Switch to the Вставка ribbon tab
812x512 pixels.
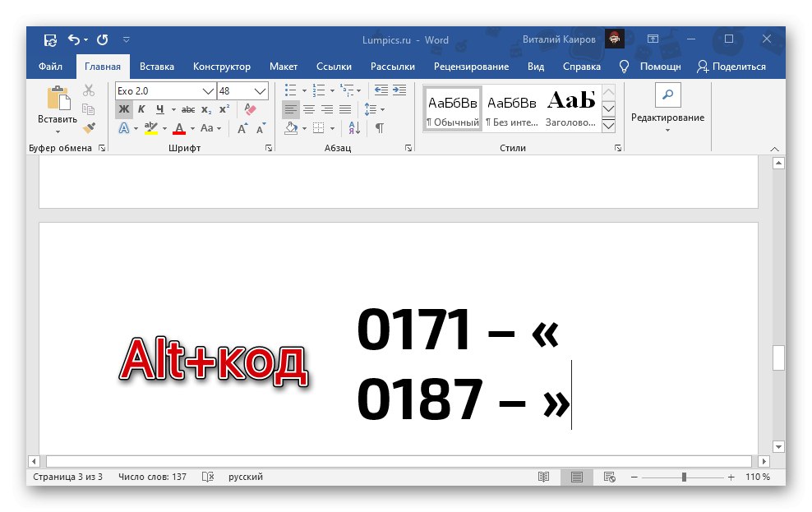pyautogui.click(x=157, y=67)
